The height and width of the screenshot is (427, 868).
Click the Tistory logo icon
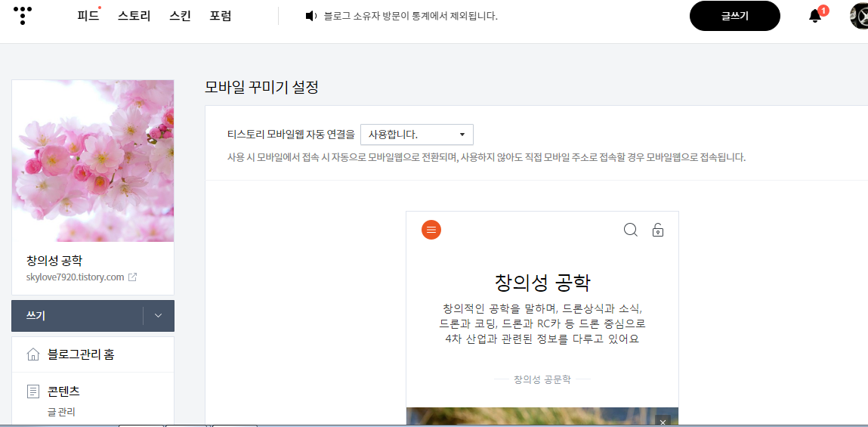tap(22, 16)
